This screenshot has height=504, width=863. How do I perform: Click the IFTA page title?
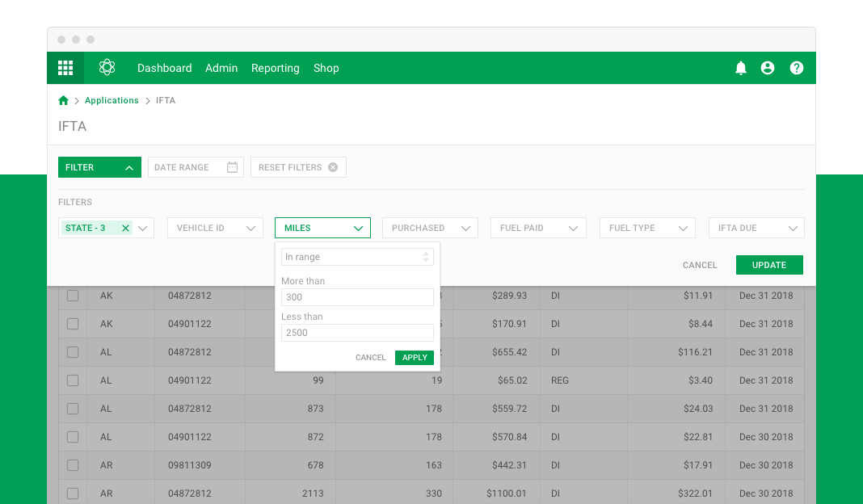point(72,127)
